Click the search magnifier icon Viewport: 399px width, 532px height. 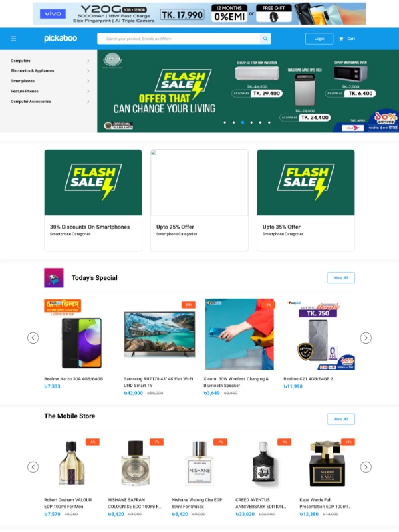point(265,39)
